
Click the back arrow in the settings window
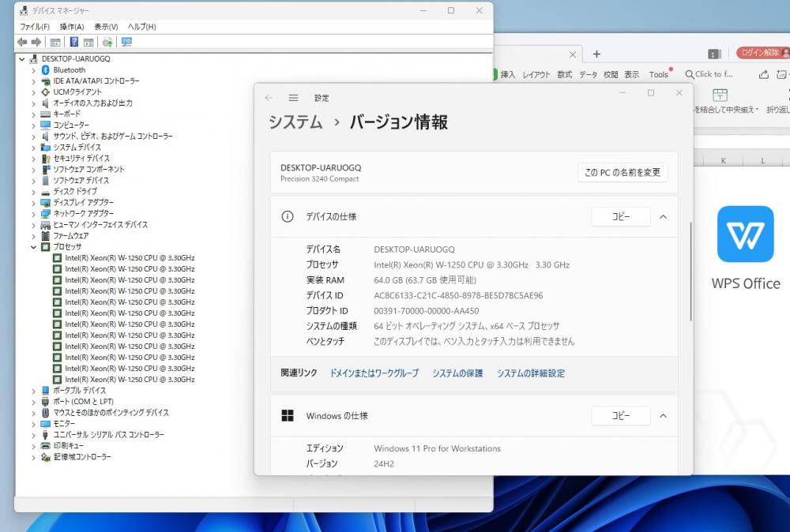coord(269,98)
